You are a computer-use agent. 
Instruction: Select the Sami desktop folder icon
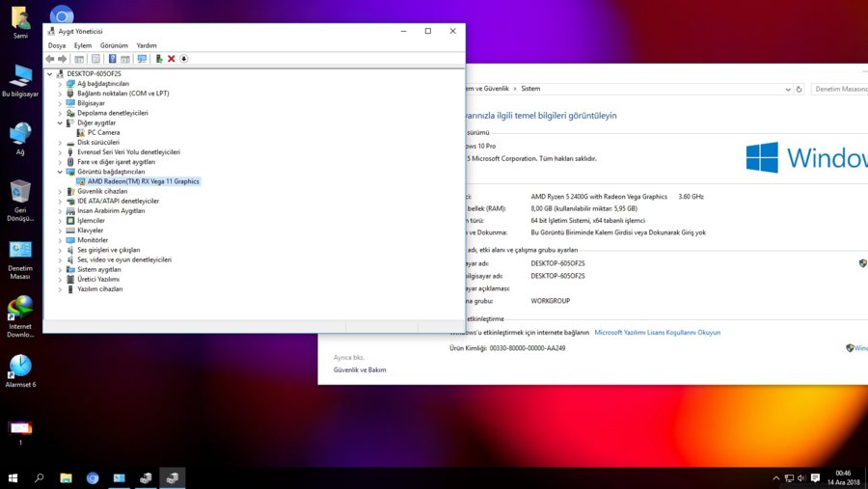pyautogui.click(x=20, y=23)
